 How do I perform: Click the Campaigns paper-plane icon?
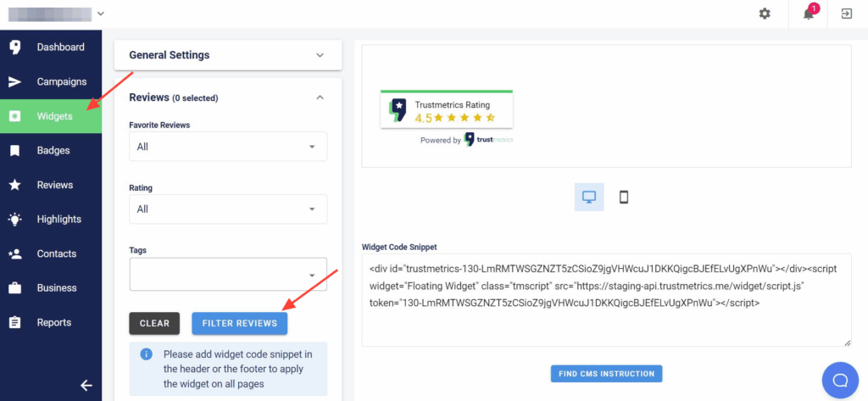click(x=15, y=82)
